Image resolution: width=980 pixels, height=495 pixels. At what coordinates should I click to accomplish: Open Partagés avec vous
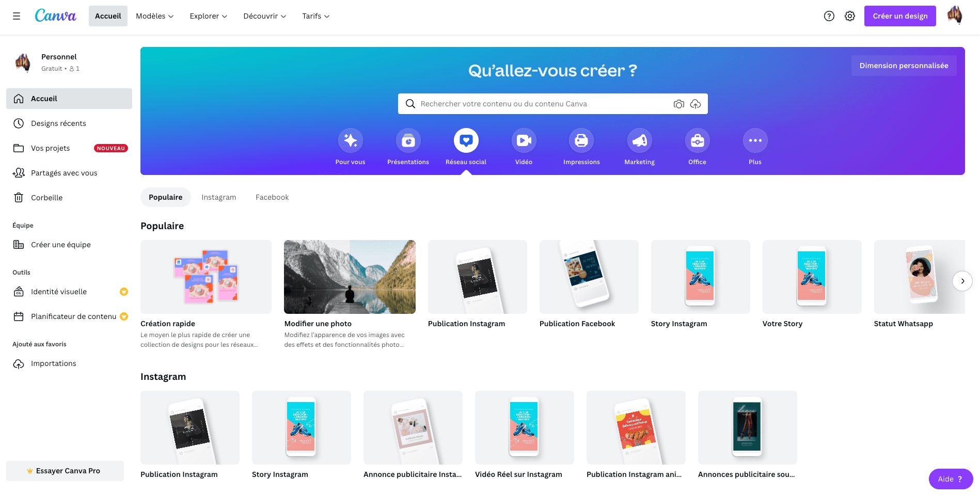(x=69, y=173)
